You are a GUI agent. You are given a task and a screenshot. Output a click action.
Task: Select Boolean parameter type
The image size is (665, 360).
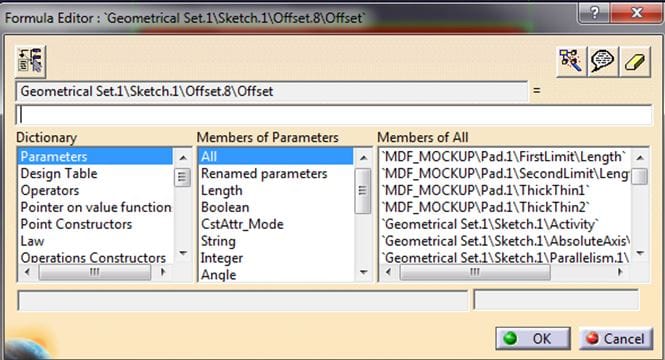click(225, 207)
